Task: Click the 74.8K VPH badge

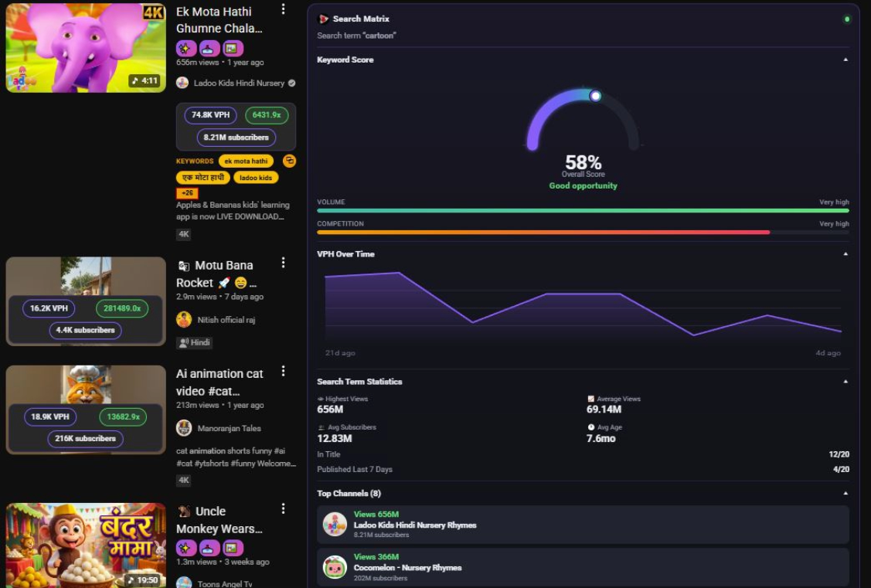Action: [x=210, y=115]
